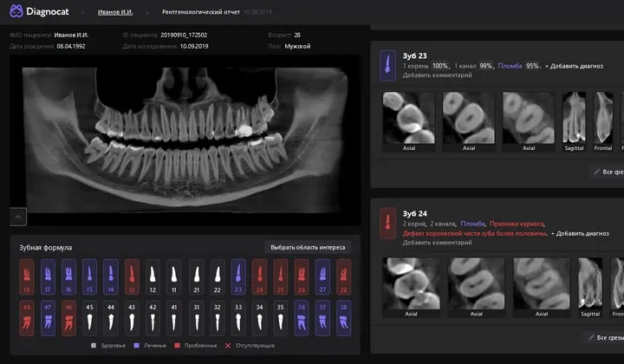Select tooth 44 in the dental formula
Screen dimensions: 624x364
[111, 318]
